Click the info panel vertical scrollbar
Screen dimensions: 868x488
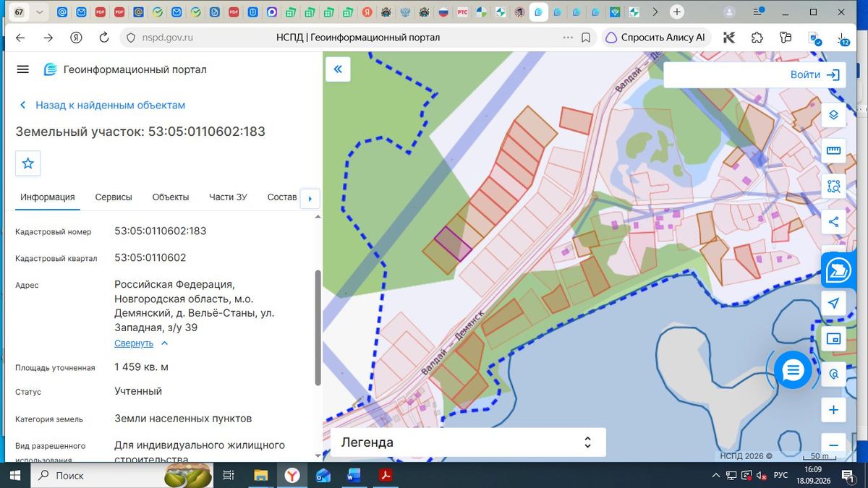click(x=318, y=328)
